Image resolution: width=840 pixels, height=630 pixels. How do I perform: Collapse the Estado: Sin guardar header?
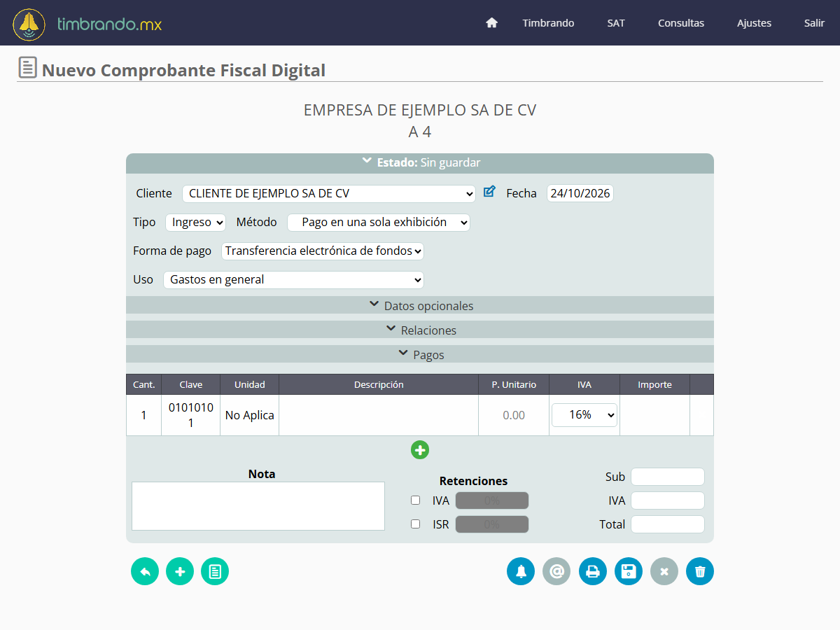tap(420, 162)
